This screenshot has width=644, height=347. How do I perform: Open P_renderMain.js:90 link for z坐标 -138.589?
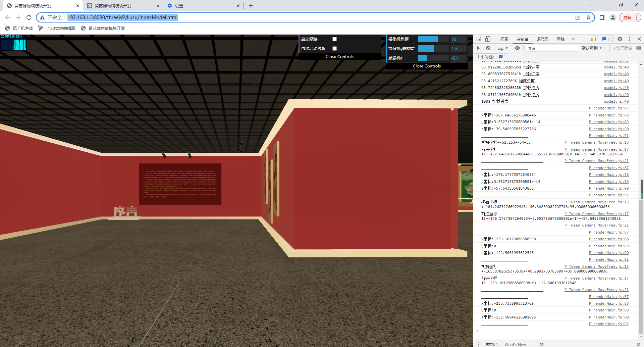(x=609, y=317)
